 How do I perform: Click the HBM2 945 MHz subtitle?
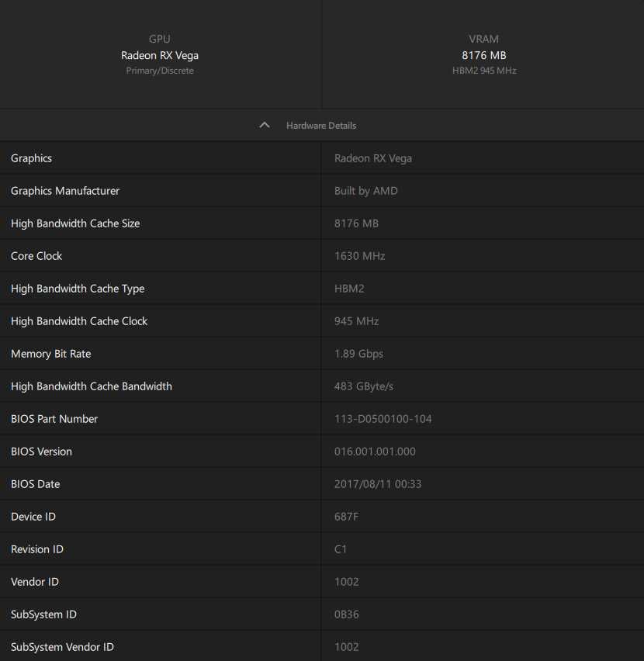click(484, 71)
